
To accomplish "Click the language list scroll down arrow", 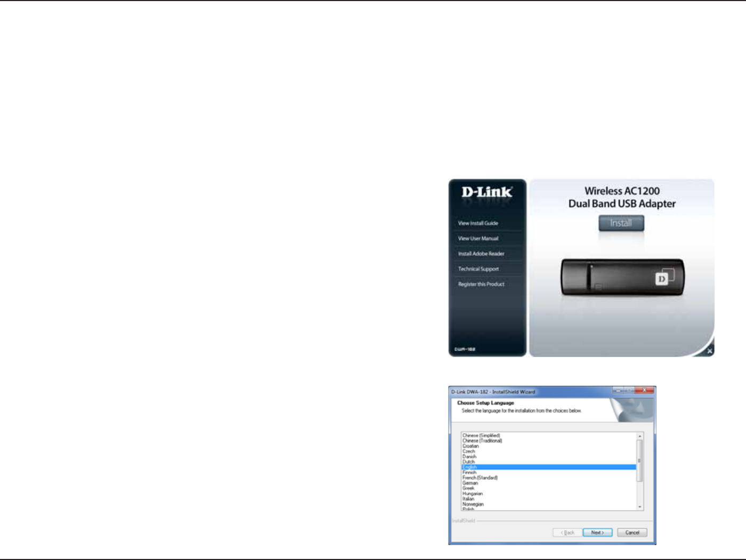I will click(640, 507).
